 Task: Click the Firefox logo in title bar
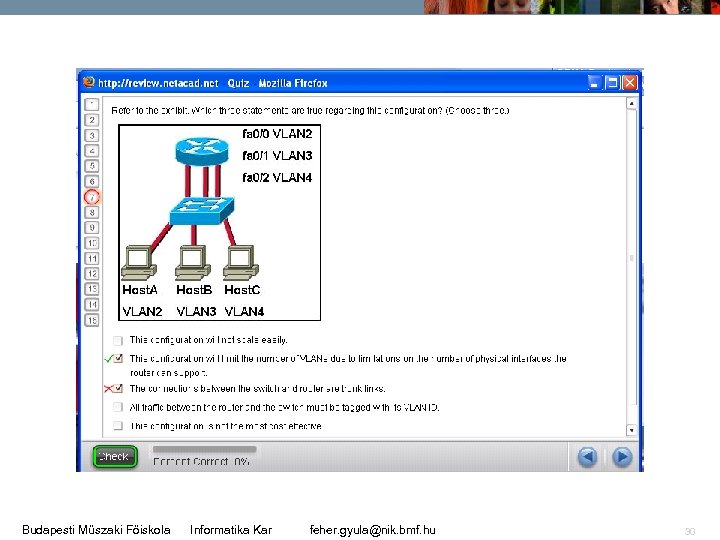pyautogui.click(x=88, y=82)
